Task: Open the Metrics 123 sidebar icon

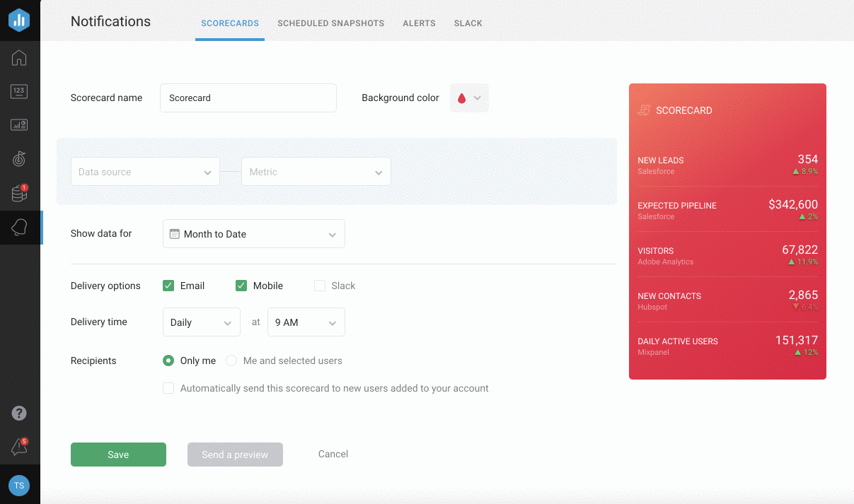Action: (x=19, y=91)
